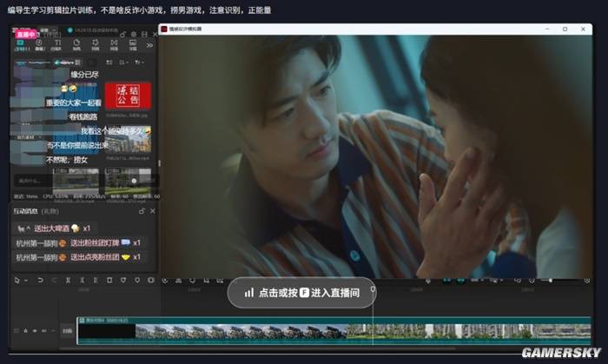Screen dimensions: 608x364
Task: Click the round icon left of the save icon
Action: 134,35
